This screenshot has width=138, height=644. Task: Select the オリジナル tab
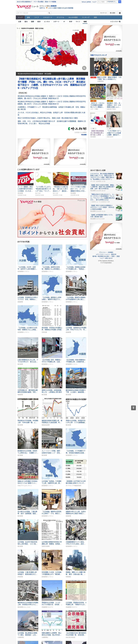point(60,17)
